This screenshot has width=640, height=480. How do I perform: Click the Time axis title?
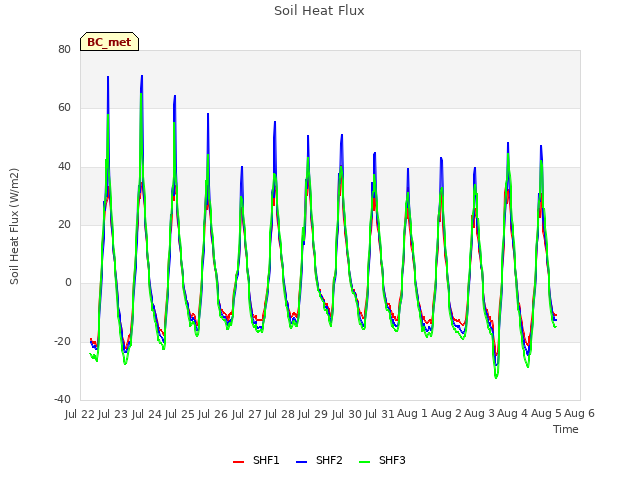point(566,429)
